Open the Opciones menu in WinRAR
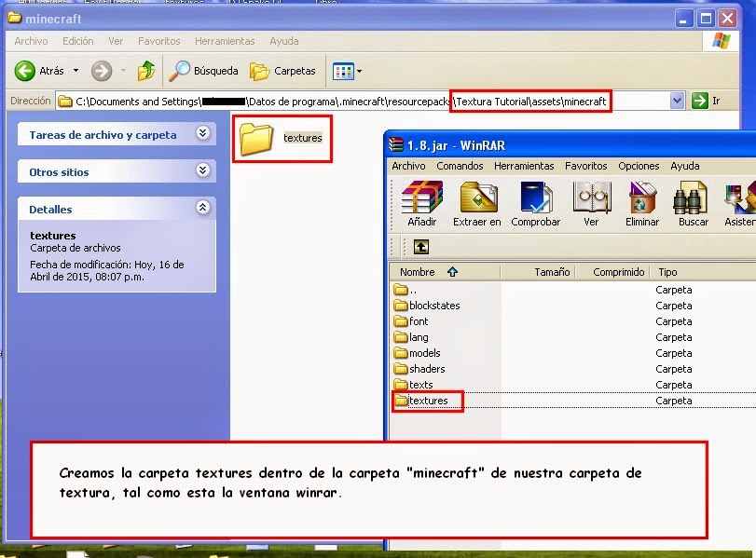 point(639,166)
